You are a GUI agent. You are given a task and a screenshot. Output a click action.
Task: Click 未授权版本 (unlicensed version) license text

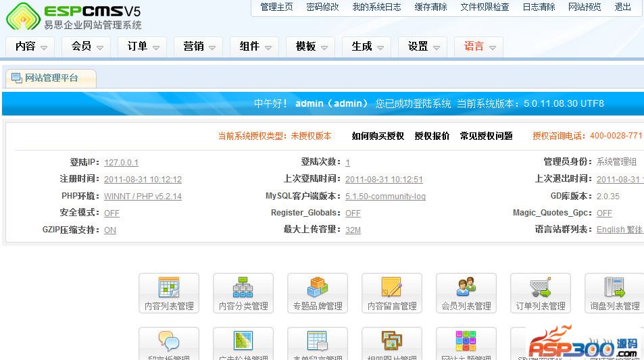311,136
